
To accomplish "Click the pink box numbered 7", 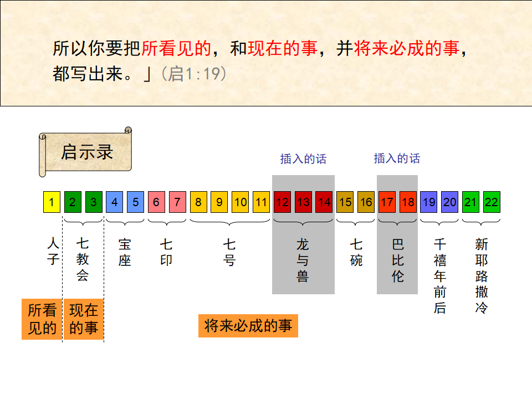I will point(177,202).
